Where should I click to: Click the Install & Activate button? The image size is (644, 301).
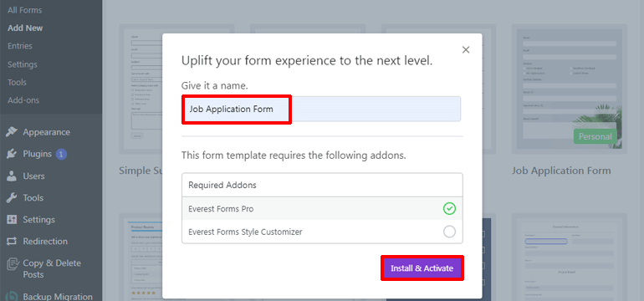tap(422, 268)
